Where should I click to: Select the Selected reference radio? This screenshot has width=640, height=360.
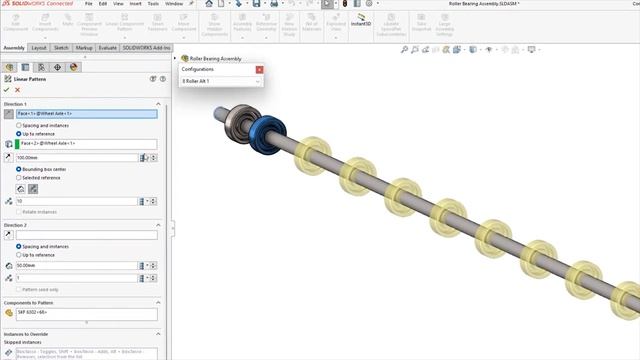[18, 178]
